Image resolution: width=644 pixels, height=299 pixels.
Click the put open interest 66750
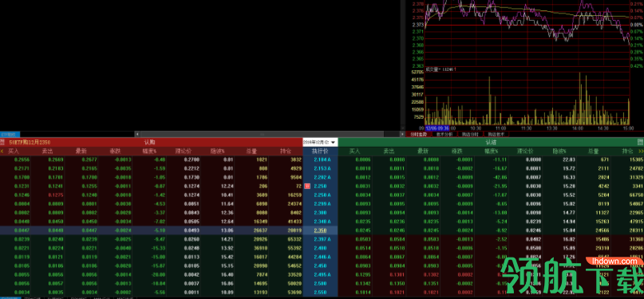click(636, 195)
